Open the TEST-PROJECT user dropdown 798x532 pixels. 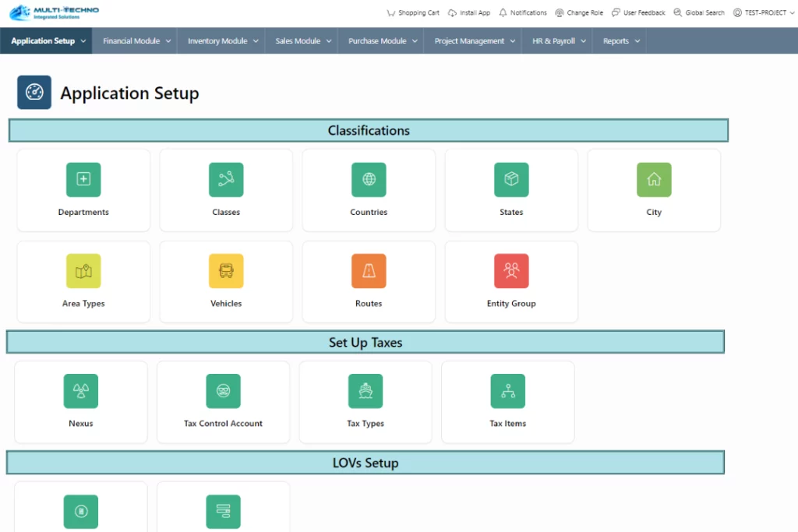764,12
